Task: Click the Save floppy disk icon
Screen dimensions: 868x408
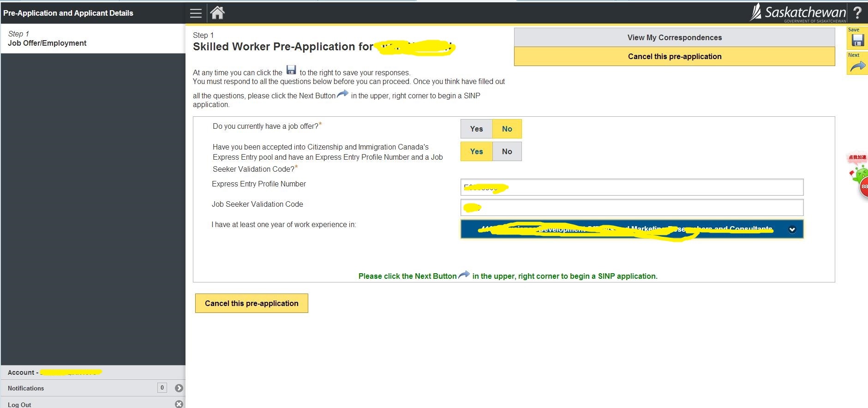Action: click(857, 41)
